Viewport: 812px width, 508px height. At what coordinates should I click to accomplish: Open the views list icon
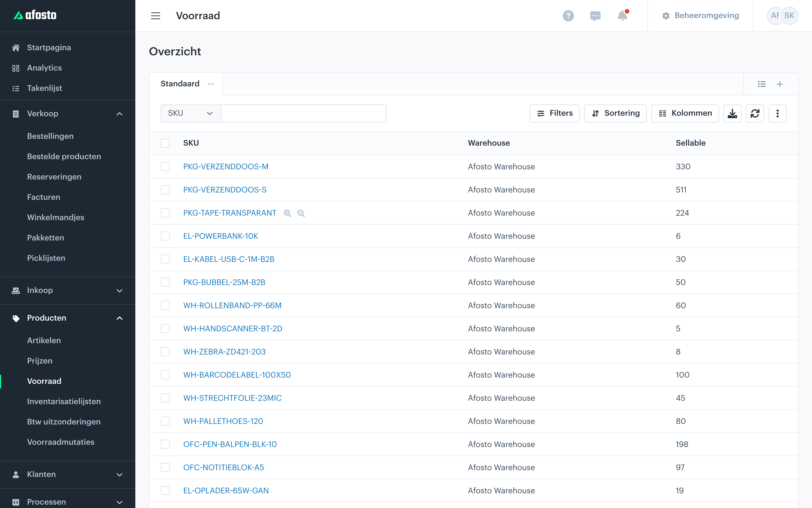[762, 84]
